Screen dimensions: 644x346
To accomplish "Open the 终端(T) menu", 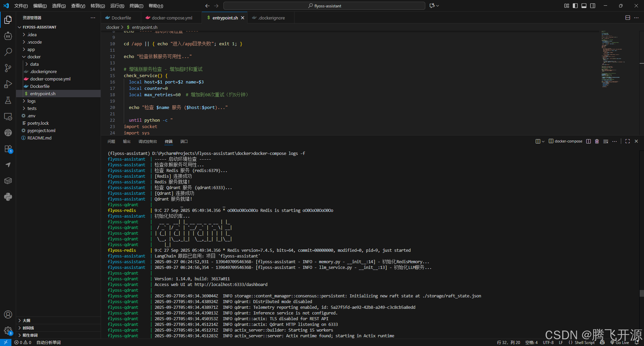I will (136, 6).
